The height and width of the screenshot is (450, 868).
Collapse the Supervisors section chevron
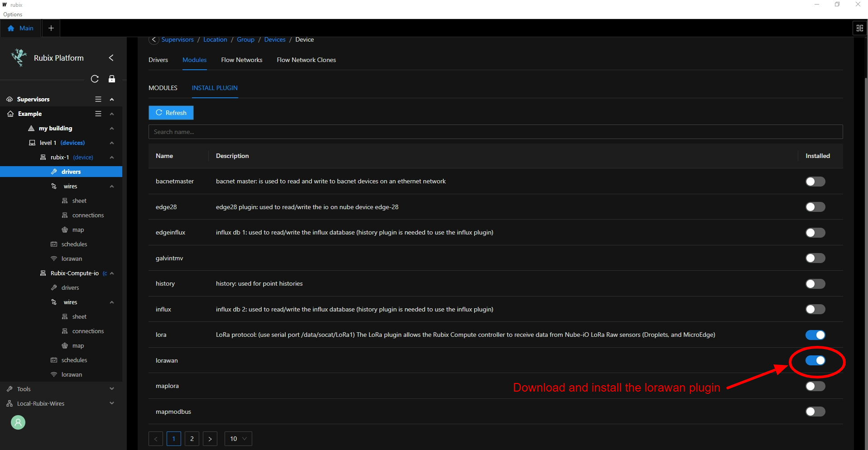112,99
